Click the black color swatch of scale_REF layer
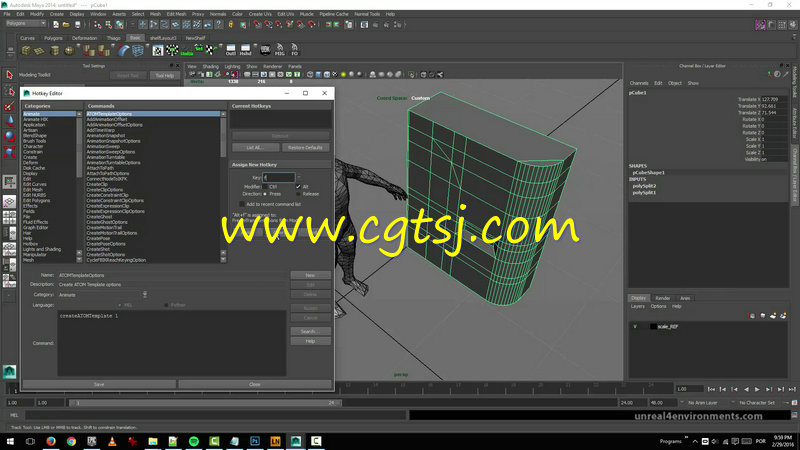The image size is (800, 450). point(653,327)
